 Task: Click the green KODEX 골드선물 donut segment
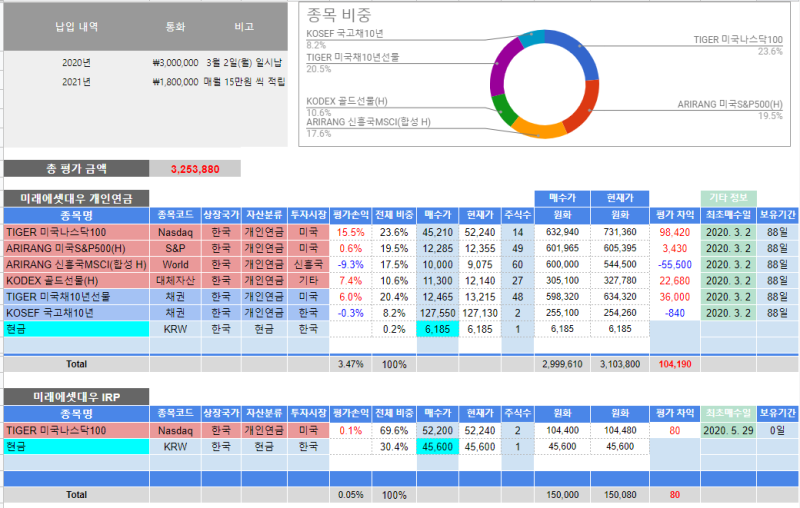[x=504, y=111]
